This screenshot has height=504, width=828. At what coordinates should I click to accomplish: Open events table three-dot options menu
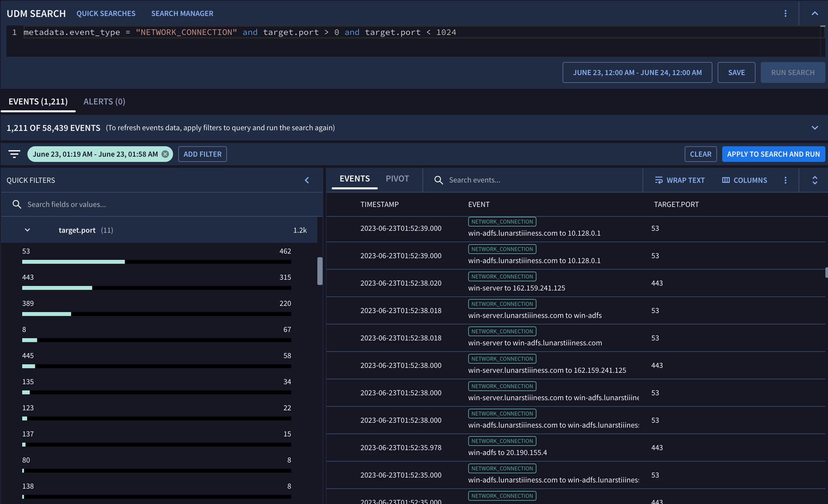pos(785,180)
